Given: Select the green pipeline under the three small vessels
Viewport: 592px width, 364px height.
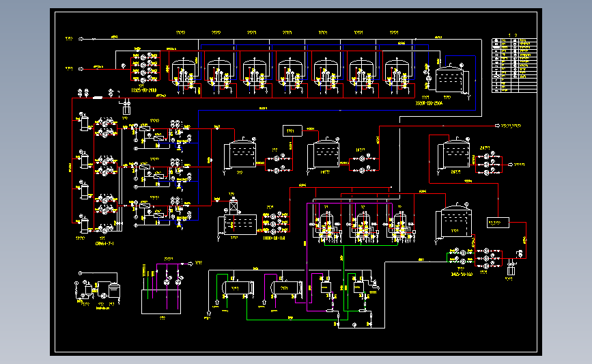Looking at the screenshot, I should click(361, 245).
